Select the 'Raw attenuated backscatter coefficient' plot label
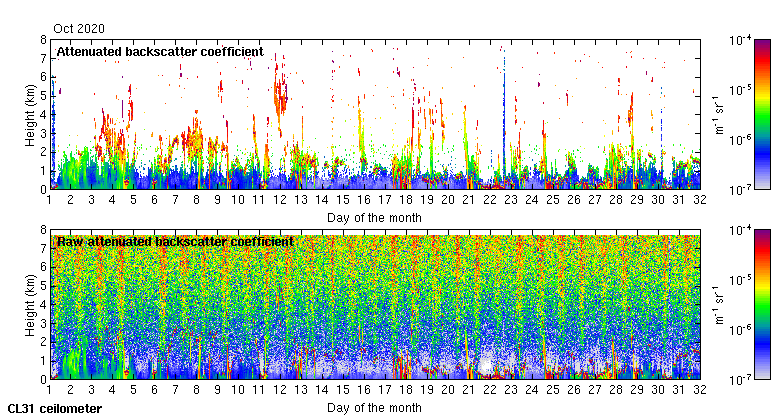This screenshot has width=780, height=420. (x=175, y=242)
